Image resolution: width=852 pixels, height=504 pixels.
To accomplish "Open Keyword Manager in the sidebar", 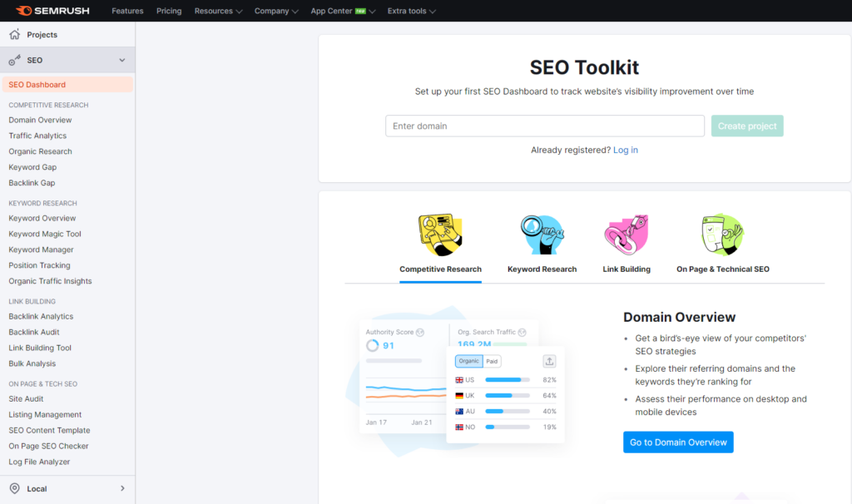I will 41,250.
